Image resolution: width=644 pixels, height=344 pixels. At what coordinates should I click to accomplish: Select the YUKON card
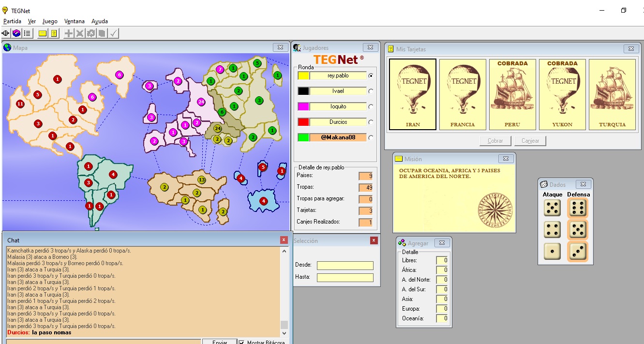[x=562, y=94]
